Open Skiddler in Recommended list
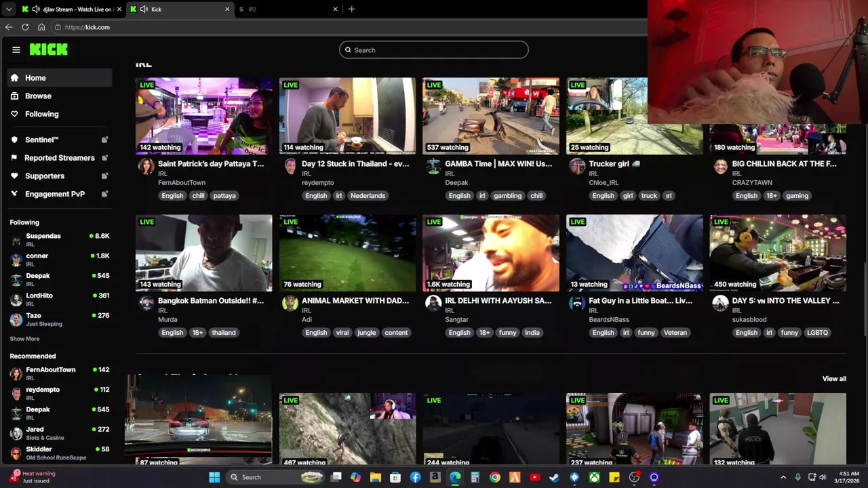The image size is (868, 488). [60, 453]
